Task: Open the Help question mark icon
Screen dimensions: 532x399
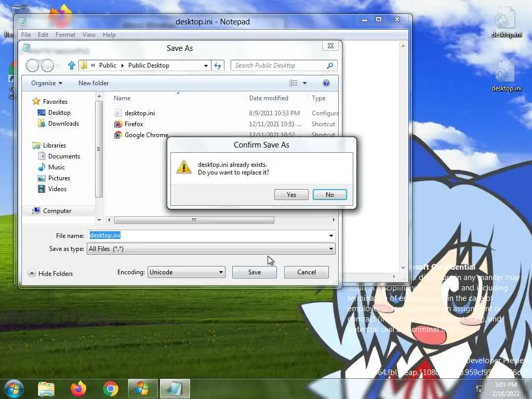Action: (x=326, y=83)
